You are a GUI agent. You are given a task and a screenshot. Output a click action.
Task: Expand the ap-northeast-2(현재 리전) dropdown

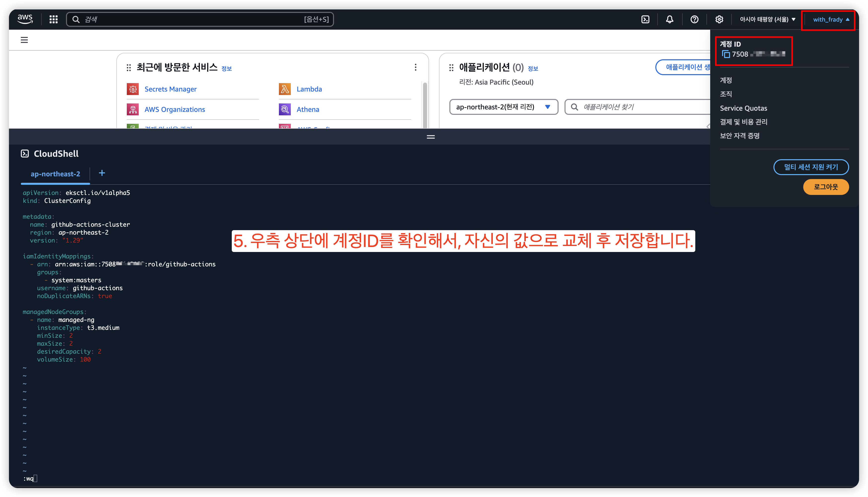pos(503,107)
